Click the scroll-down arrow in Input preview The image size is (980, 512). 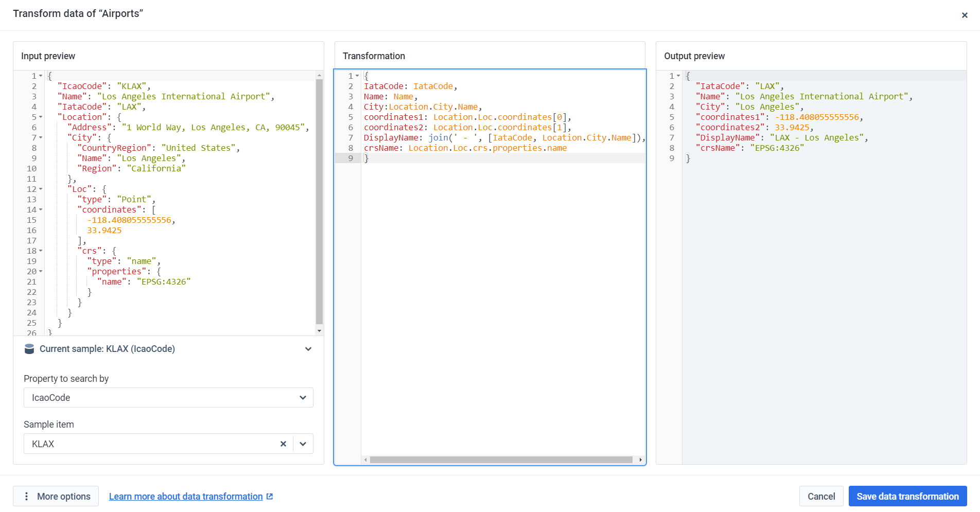click(x=319, y=331)
